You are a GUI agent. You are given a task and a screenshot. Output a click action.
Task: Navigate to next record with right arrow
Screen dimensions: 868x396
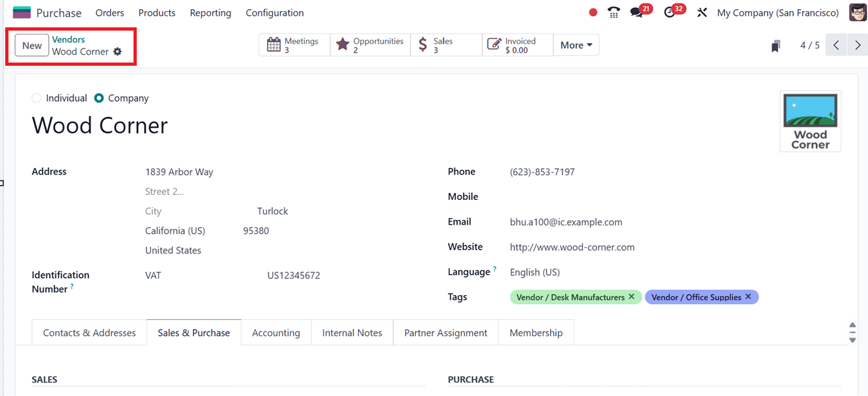(858, 44)
